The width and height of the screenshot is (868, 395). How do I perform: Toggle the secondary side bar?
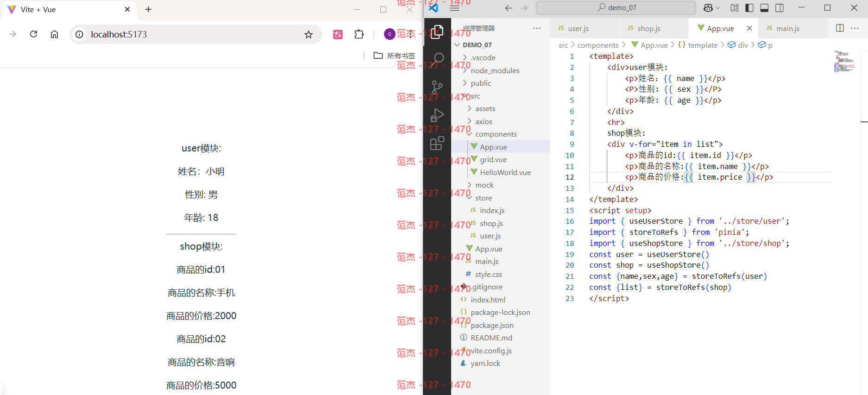(780, 8)
